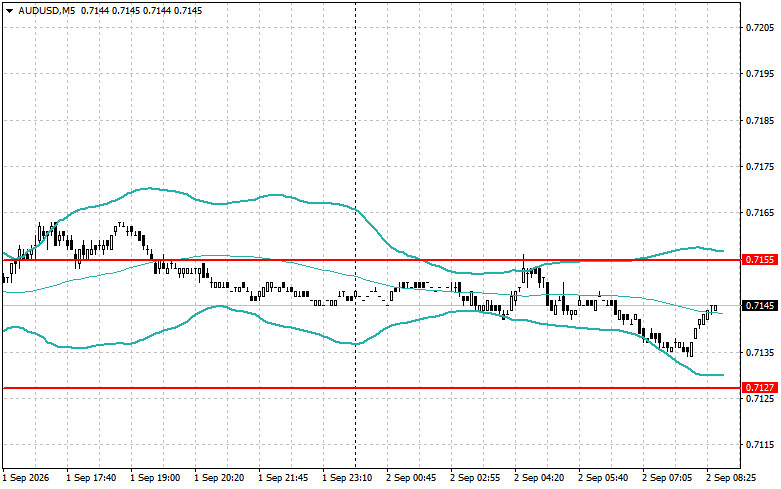Click the 0.7125 price scale value

click(761, 398)
